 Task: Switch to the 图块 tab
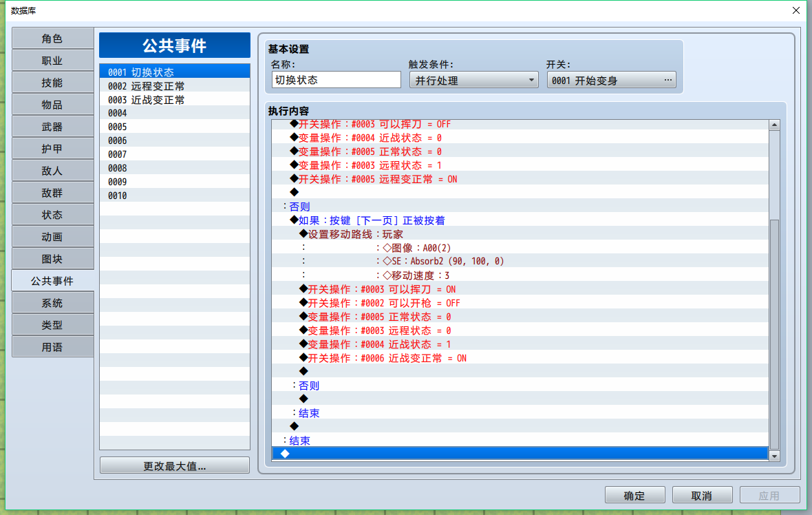click(x=52, y=259)
